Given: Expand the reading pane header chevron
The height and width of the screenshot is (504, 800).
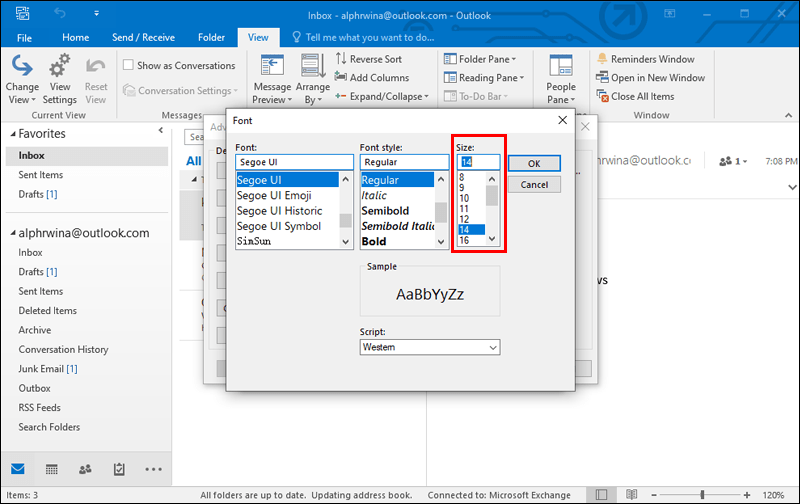Looking at the screenshot, I should tap(792, 187).
